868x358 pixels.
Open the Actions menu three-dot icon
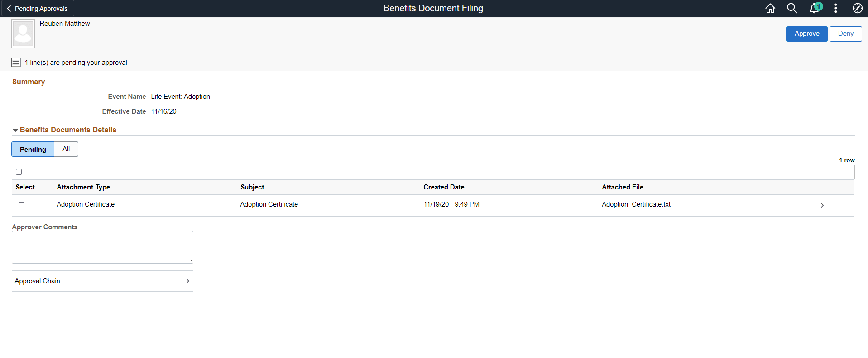click(x=836, y=8)
